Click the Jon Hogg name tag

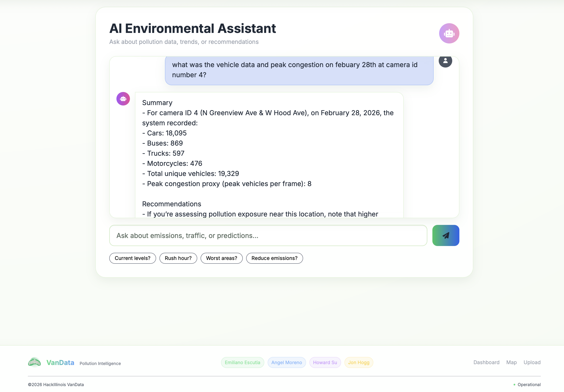(x=359, y=362)
